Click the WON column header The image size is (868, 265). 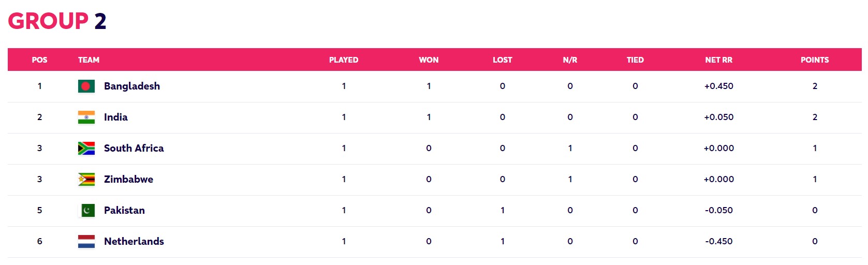click(x=429, y=60)
